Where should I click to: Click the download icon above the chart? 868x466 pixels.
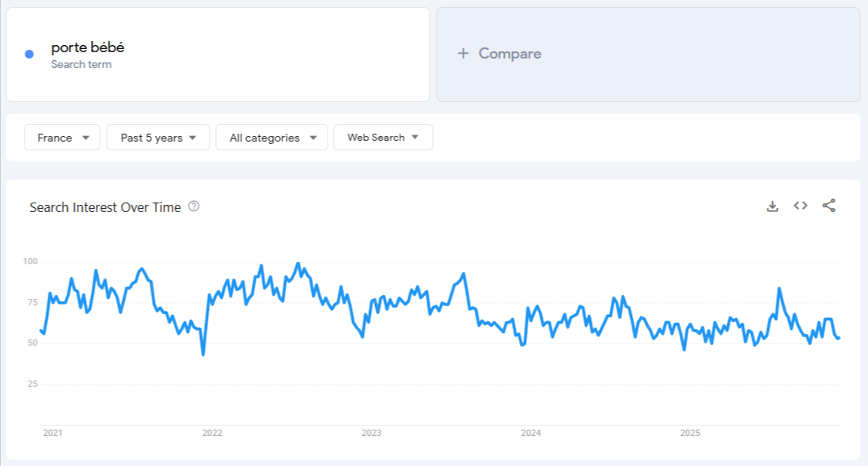(x=772, y=205)
